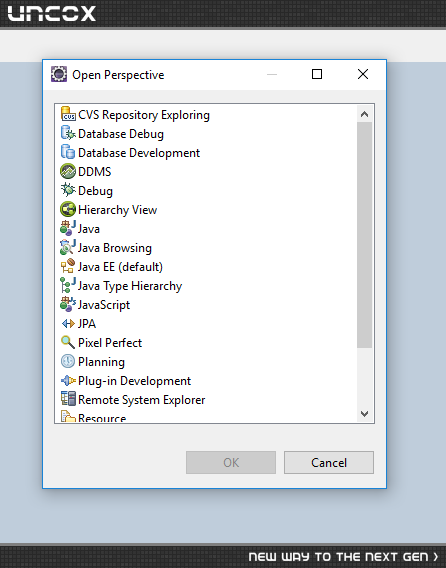Screen dimensions: 446x568
Task: Click the Plug-in Development icon
Action: pyautogui.click(x=68, y=380)
